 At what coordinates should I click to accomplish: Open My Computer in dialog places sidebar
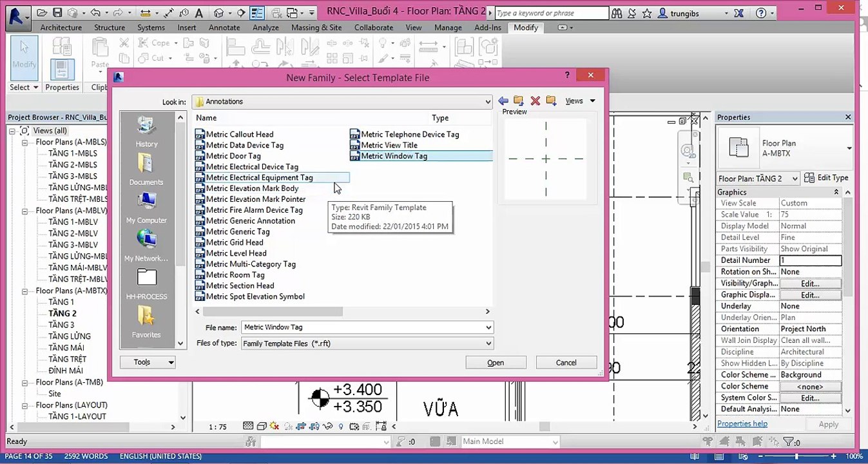point(146,208)
